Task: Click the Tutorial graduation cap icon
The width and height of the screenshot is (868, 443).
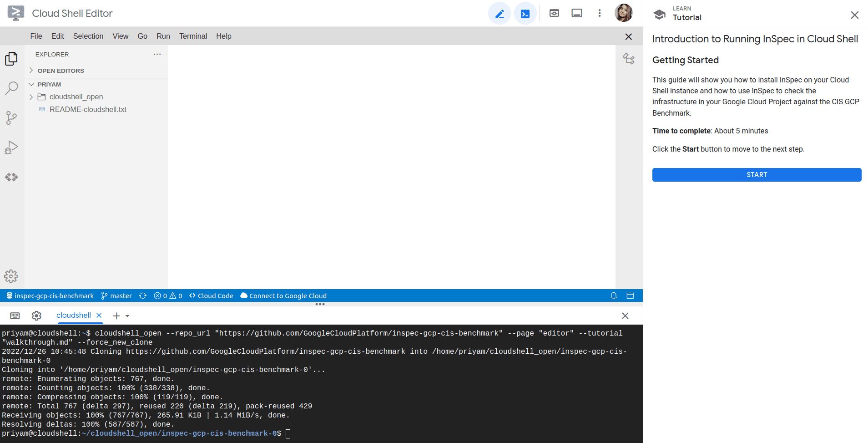Action: (660, 15)
